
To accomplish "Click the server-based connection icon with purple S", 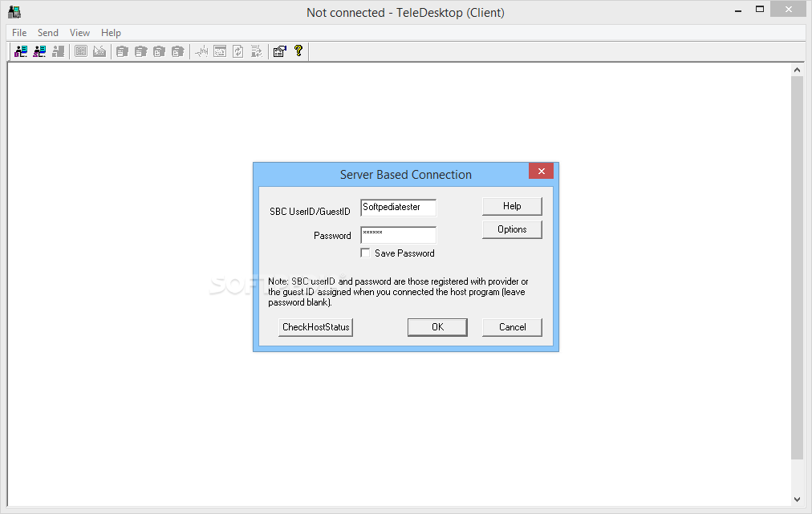I will pos(39,51).
